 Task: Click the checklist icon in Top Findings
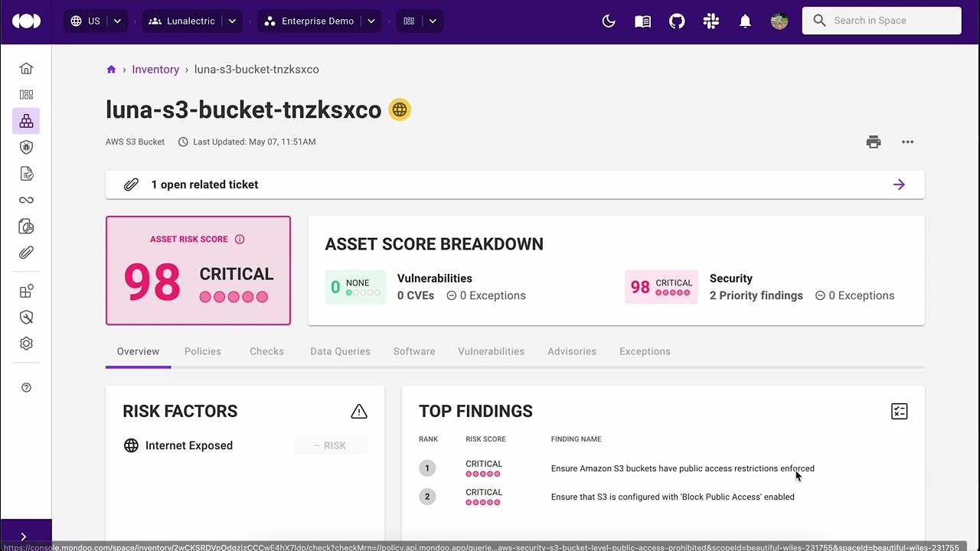tap(900, 412)
